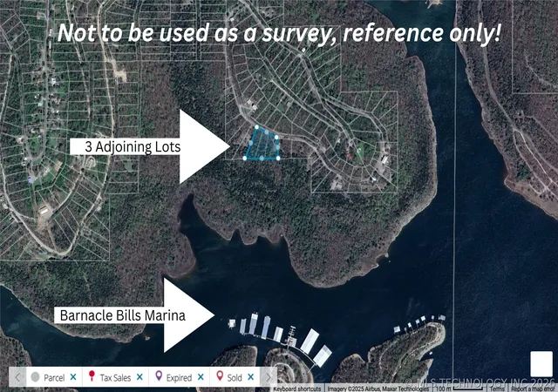Show previous legend items with left chevron
The height and width of the screenshot is (392, 558).
tap(17, 377)
